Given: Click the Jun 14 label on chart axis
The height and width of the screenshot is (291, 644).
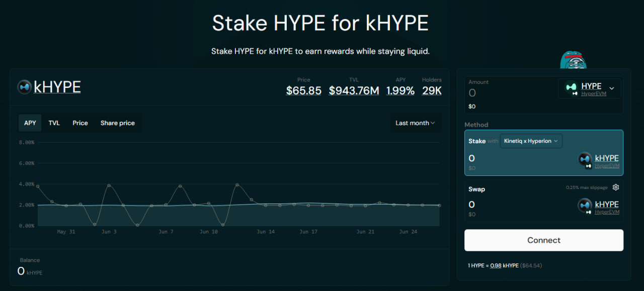Looking at the screenshot, I should (266, 232).
